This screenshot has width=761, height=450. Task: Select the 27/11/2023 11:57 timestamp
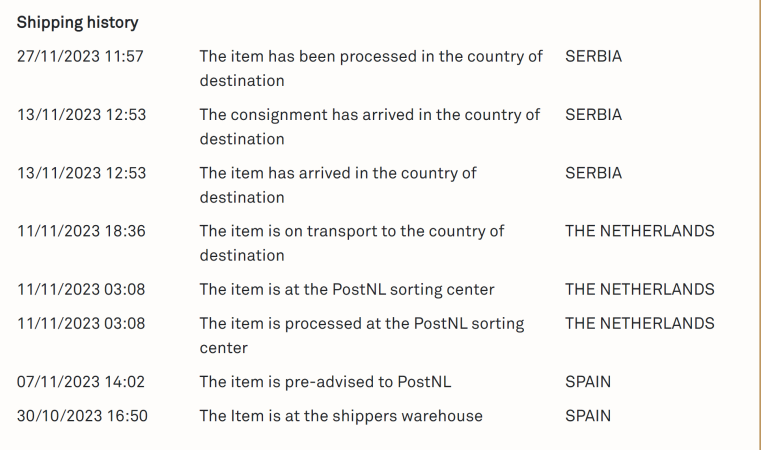tap(80, 56)
